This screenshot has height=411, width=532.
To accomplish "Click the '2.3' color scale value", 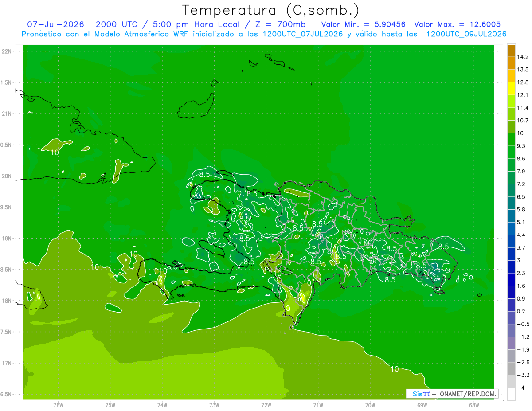I will (x=521, y=273).
